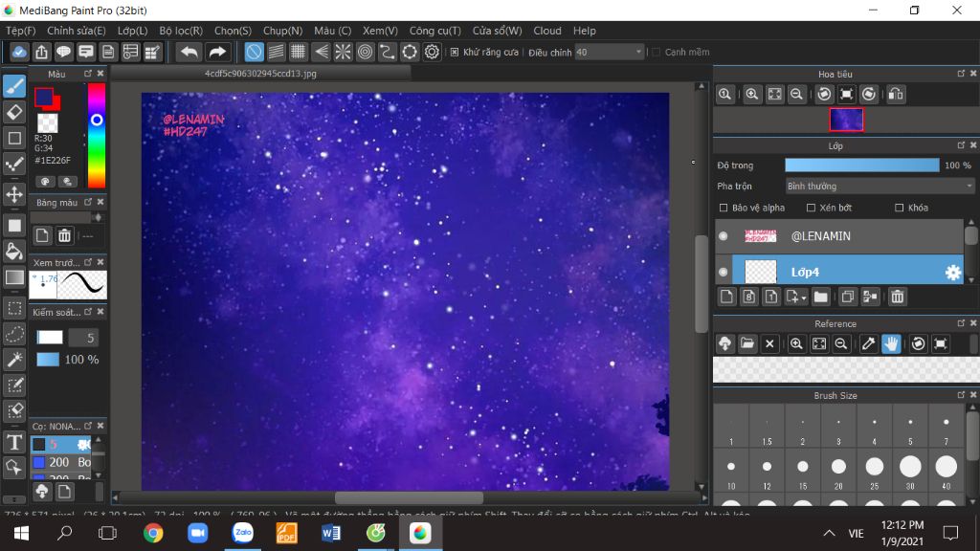Enable radial snap guide

click(x=343, y=52)
